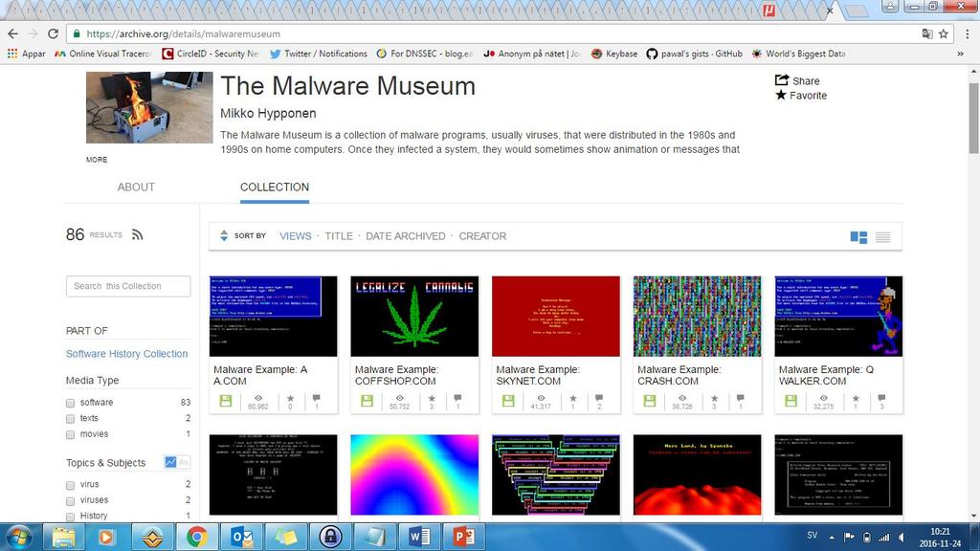Image resolution: width=980 pixels, height=551 pixels.
Task: Open the rainbow gradient malware thumbnail
Action: tap(414, 474)
